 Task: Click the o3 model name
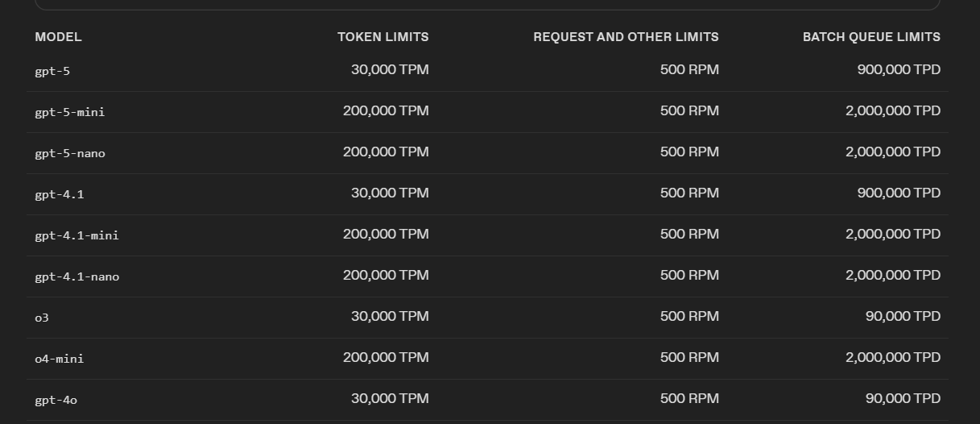(42, 318)
